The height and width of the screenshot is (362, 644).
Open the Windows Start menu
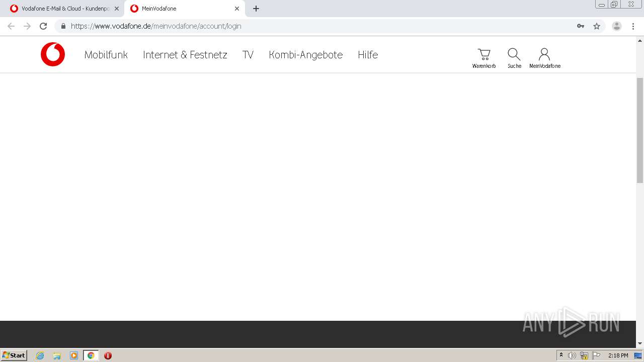pos(14,355)
